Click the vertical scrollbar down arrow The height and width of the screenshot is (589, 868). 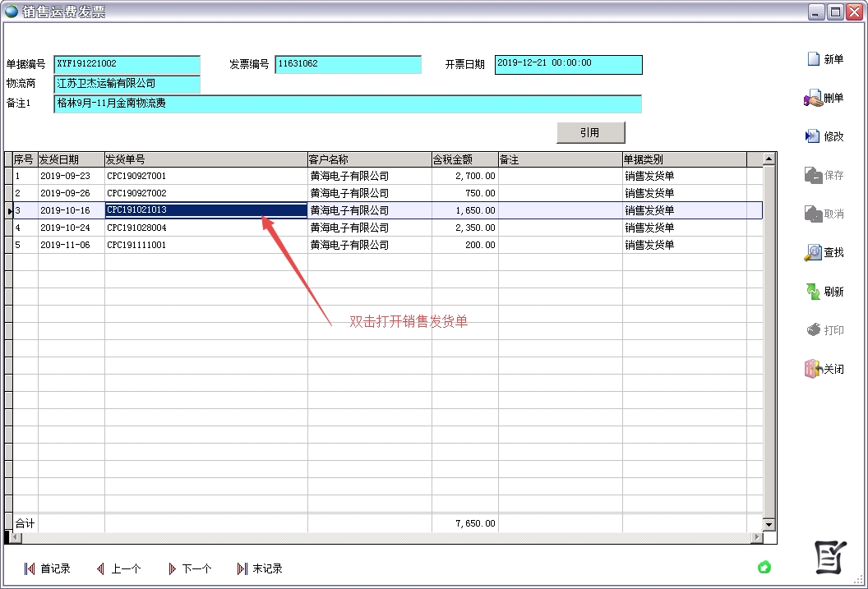(x=769, y=524)
